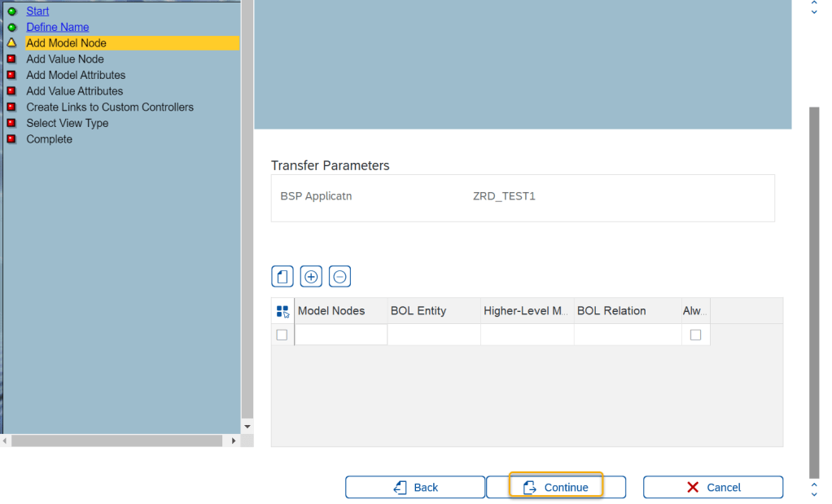Image resolution: width=832 pixels, height=504 pixels.
Task: Toggle the Alw... column checkbox
Action: coord(695,335)
